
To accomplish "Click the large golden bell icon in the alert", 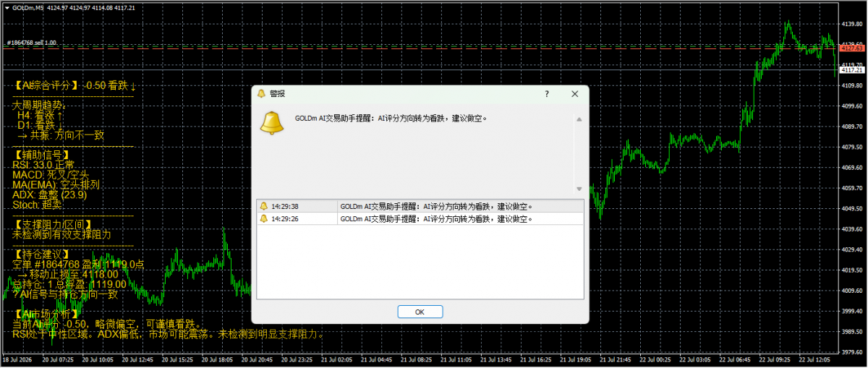I will [x=272, y=124].
